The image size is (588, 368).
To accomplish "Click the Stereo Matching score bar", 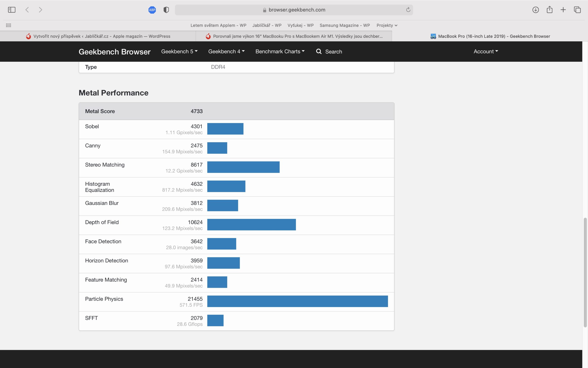I will coord(243,167).
